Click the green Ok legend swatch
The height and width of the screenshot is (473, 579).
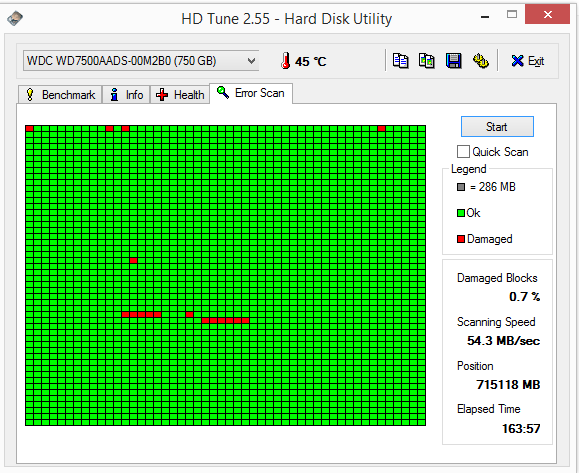(460, 213)
